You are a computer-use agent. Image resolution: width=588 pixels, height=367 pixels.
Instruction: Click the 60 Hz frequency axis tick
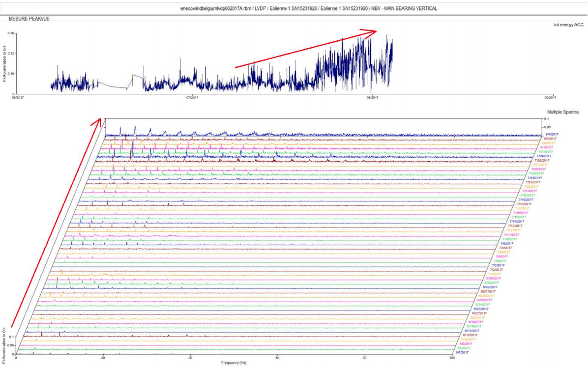(278, 358)
